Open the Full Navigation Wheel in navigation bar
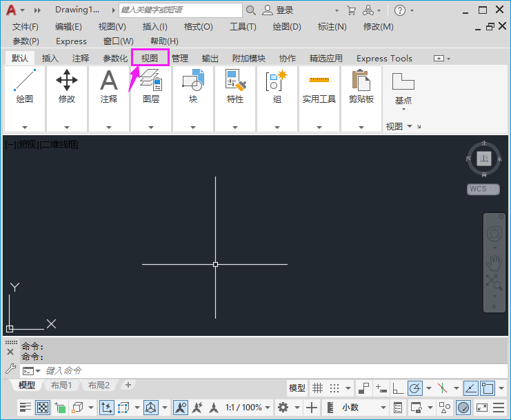 pos(494,234)
